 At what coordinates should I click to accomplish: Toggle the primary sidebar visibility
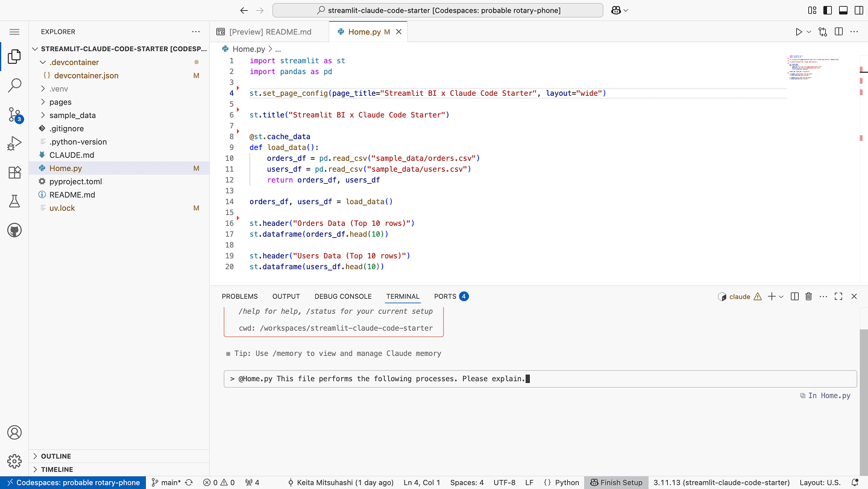point(828,10)
